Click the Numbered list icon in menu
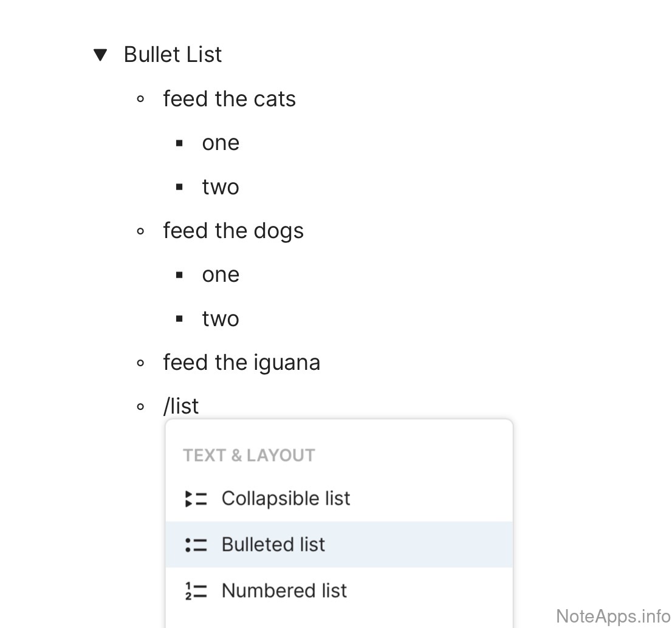 click(196, 591)
